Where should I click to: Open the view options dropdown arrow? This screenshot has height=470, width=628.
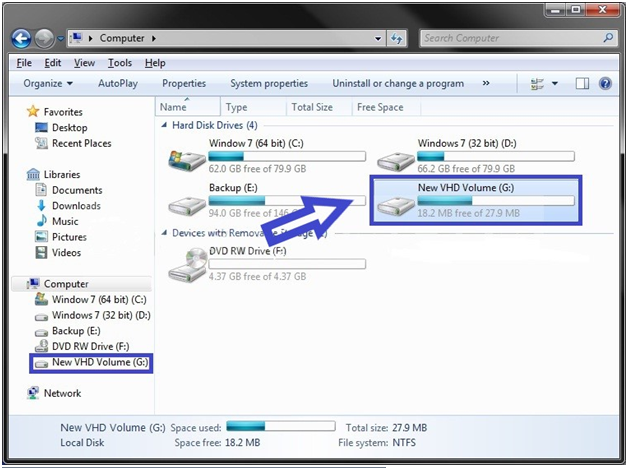coord(555,84)
